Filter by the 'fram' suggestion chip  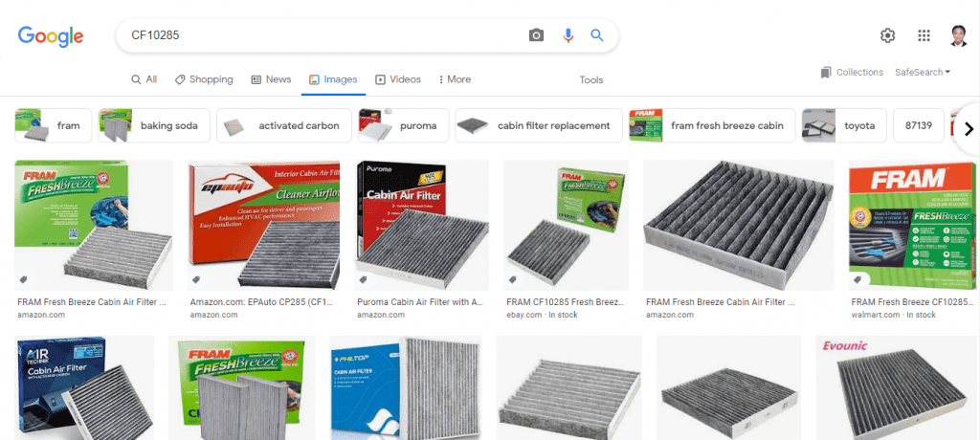pos(54,125)
